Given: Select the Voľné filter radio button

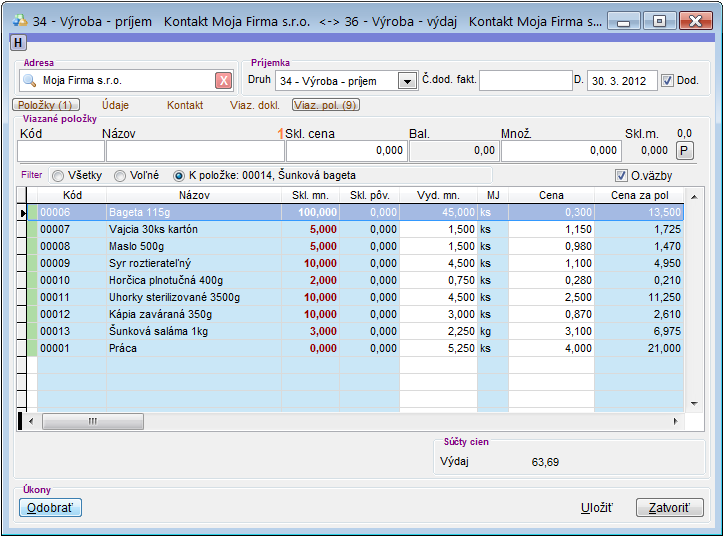Looking at the screenshot, I should click(120, 176).
